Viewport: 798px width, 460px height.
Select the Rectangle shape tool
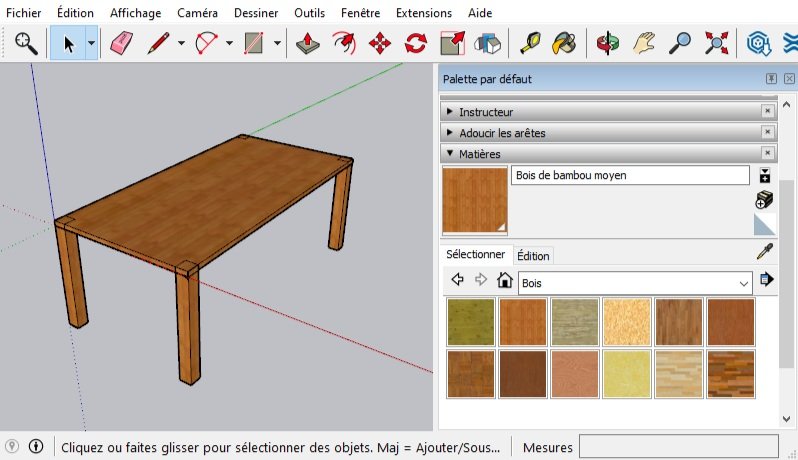point(254,43)
